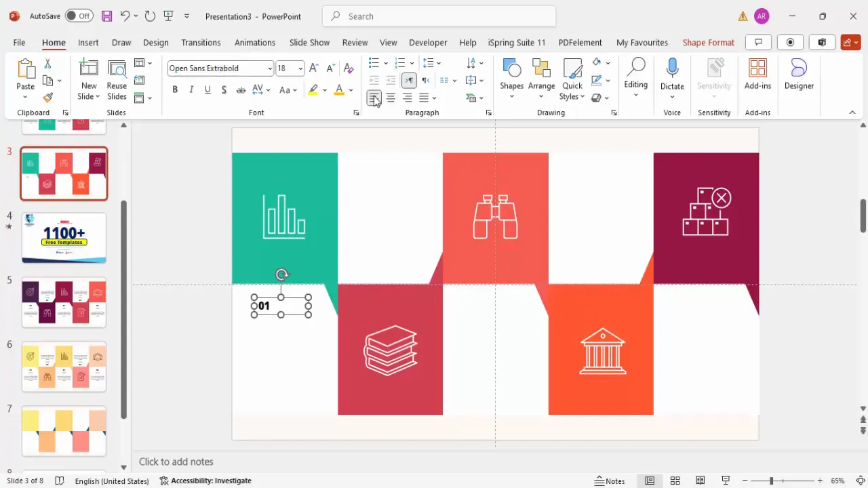The height and width of the screenshot is (488, 868).
Task: Align text to the right
Action: [407, 98]
